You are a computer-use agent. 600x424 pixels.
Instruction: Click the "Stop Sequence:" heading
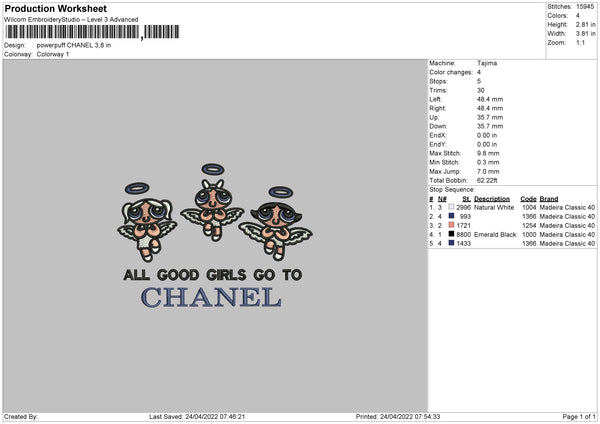(x=452, y=189)
